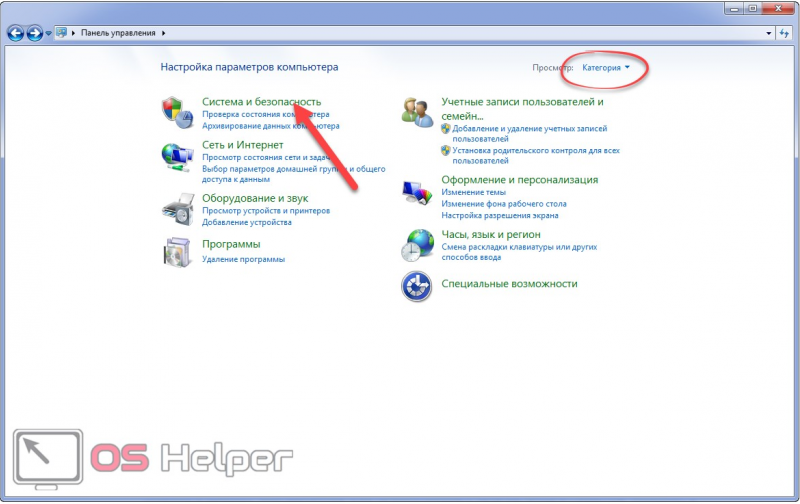This screenshot has height=504, width=800.
Task: Click Изменение темы link
Action: [473, 192]
